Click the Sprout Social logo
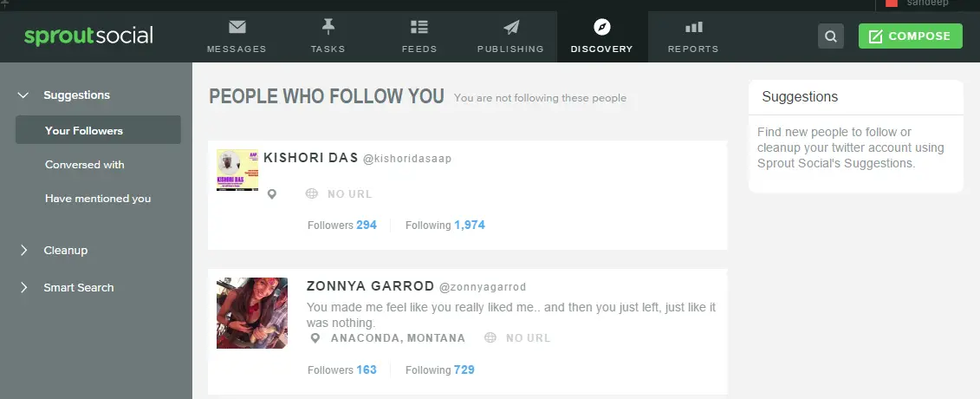 pyautogui.click(x=88, y=36)
